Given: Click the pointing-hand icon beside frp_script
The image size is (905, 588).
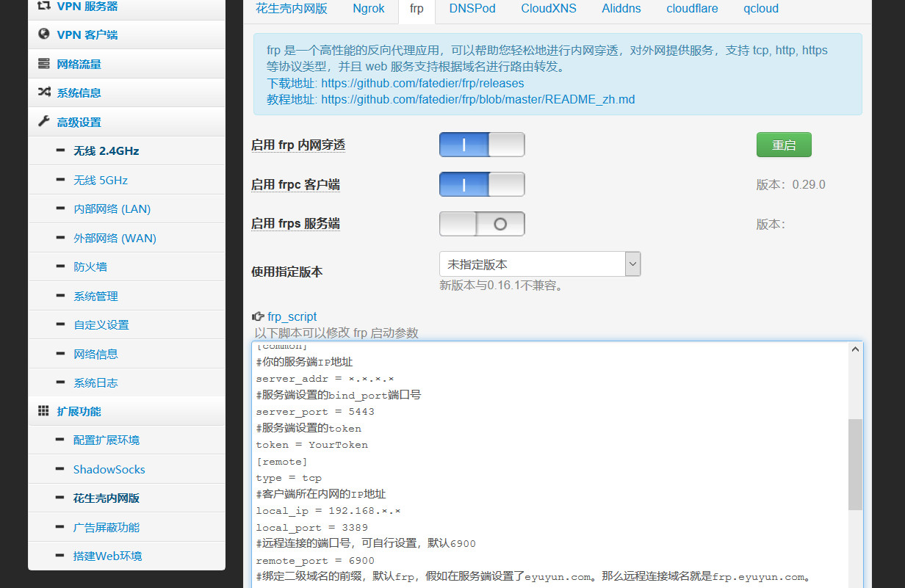Looking at the screenshot, I should pyautogui.click(x=259, y=316).
